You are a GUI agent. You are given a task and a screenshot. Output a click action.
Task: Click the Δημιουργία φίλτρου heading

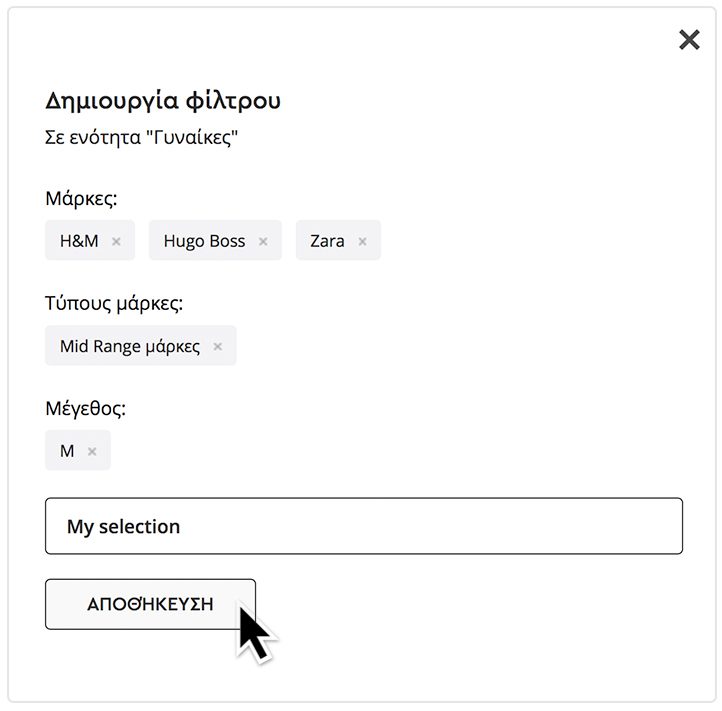tap(163, 101)
